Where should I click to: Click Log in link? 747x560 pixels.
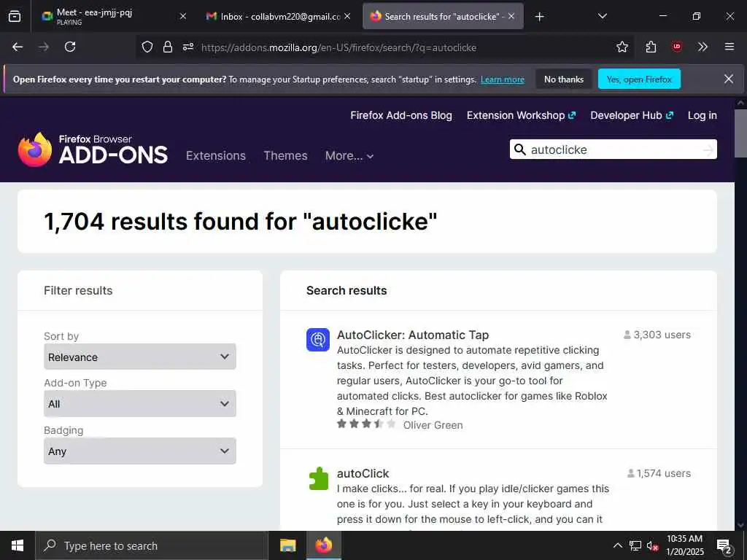[703, 115]
